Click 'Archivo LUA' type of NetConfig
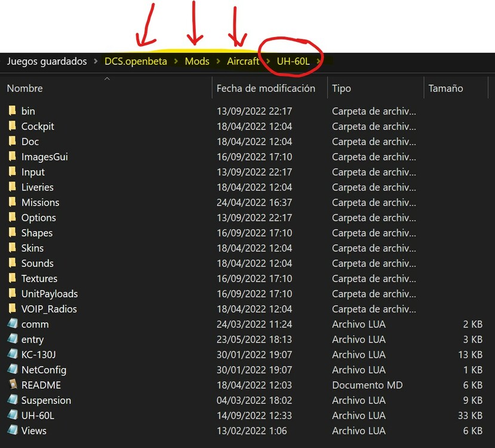The height and width of the screenshot is (448, 495). (x=359, y=370)
